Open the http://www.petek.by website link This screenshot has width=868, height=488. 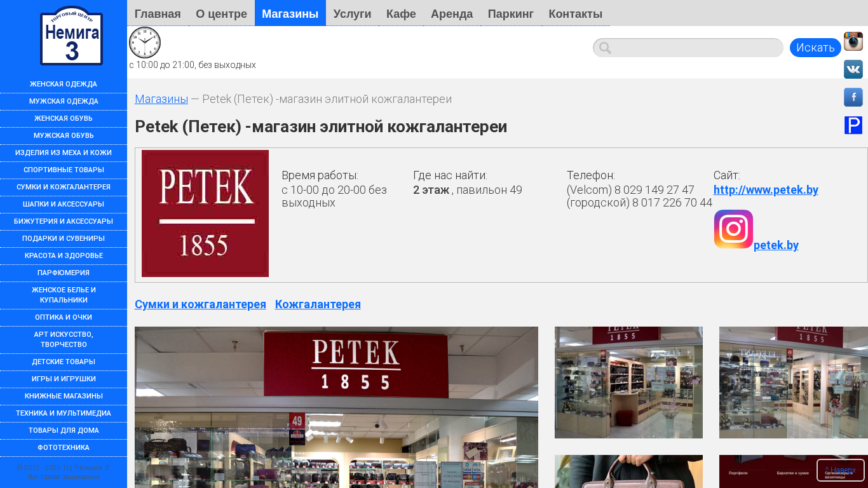tap(766, 190)
